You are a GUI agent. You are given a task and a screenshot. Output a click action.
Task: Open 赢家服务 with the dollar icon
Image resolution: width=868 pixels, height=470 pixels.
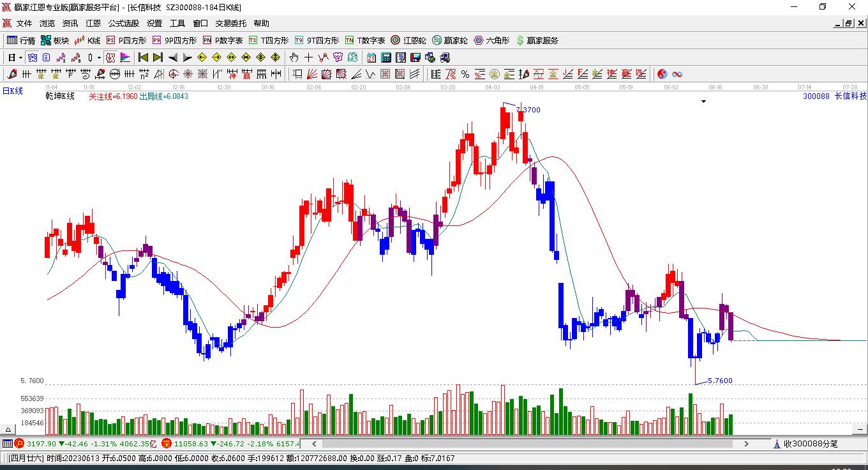[537, 40]
